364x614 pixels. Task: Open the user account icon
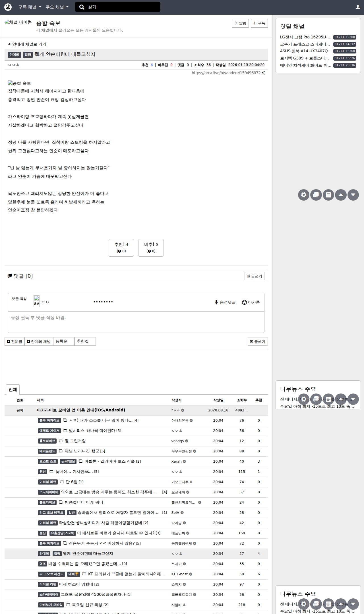pos(358,7)
